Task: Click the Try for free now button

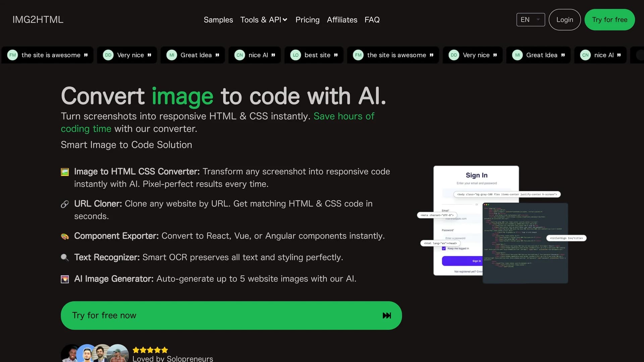Action: click(231, 315)
